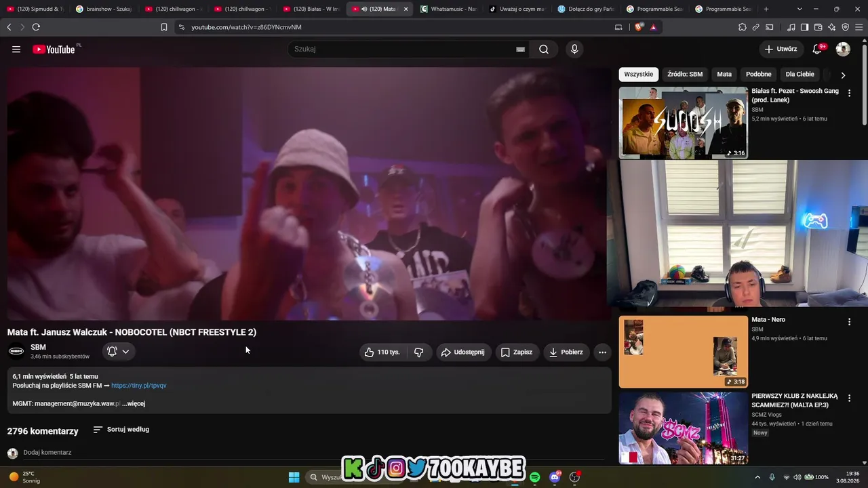Click the "Utwórz" create button
868x488 pixels.
pos(781,49)
